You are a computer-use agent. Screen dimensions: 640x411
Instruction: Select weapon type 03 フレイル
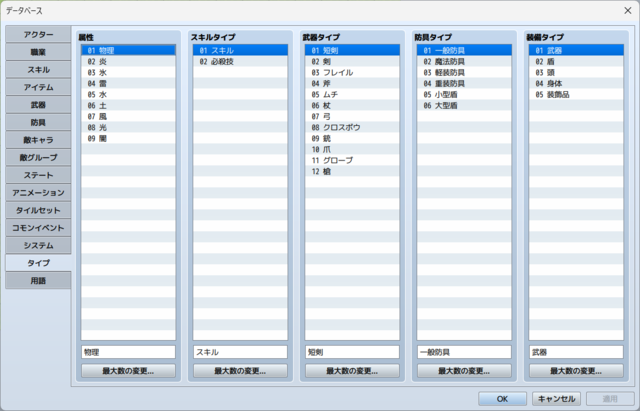(x=352, y=72)
